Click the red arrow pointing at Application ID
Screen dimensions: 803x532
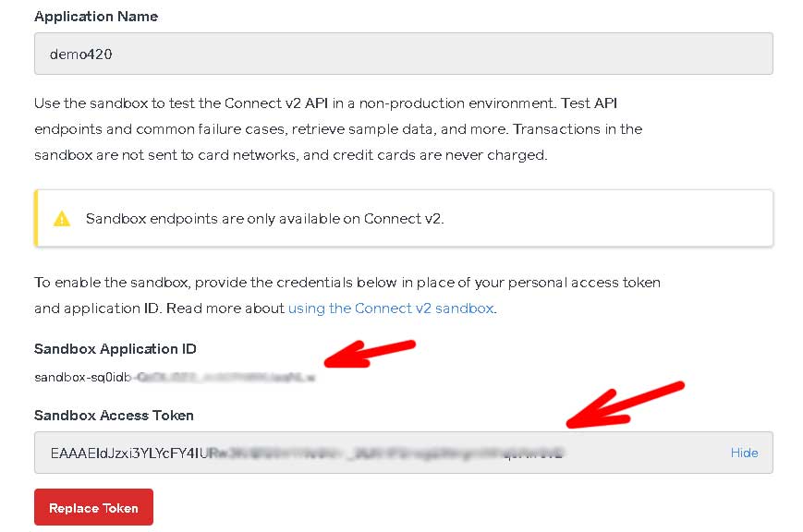[370, 354]
